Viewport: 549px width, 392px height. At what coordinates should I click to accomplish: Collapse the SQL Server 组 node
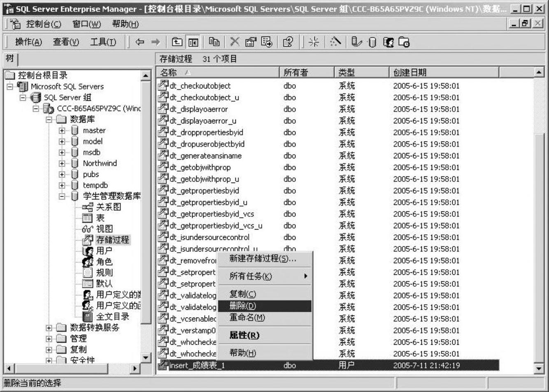(23, 98)
